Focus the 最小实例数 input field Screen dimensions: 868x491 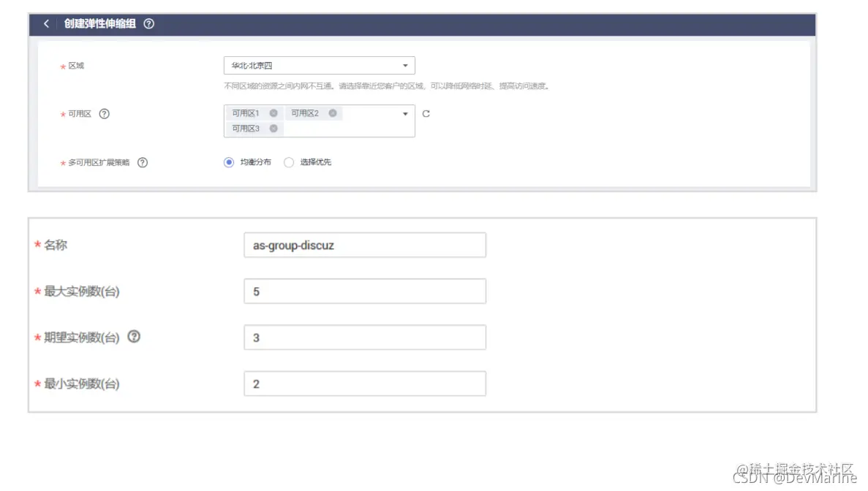(365, 384)
